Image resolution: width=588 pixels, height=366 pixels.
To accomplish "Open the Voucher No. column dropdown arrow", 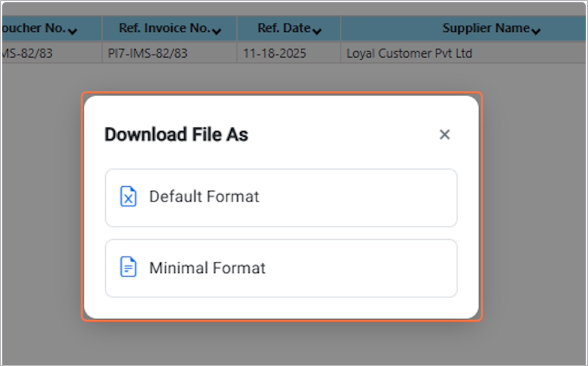I will click(73, 31).
